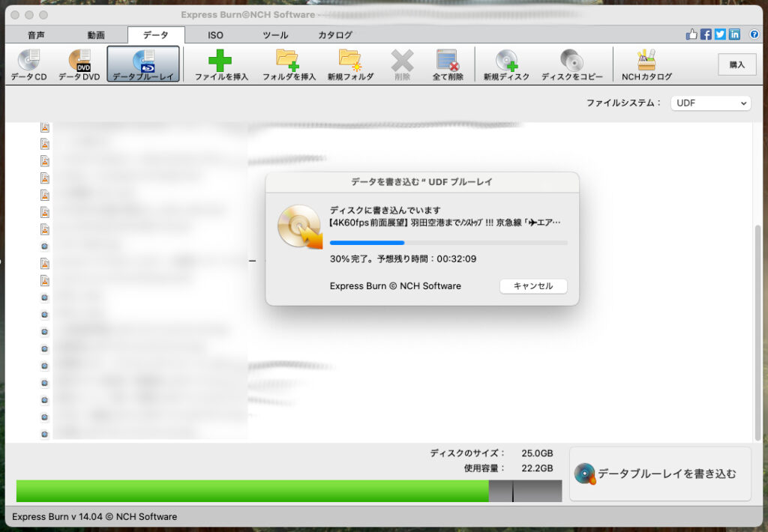The width and height of the screenshot is (768, 532).
Task: Open the Twitter share icon
Action: (720, 34)
